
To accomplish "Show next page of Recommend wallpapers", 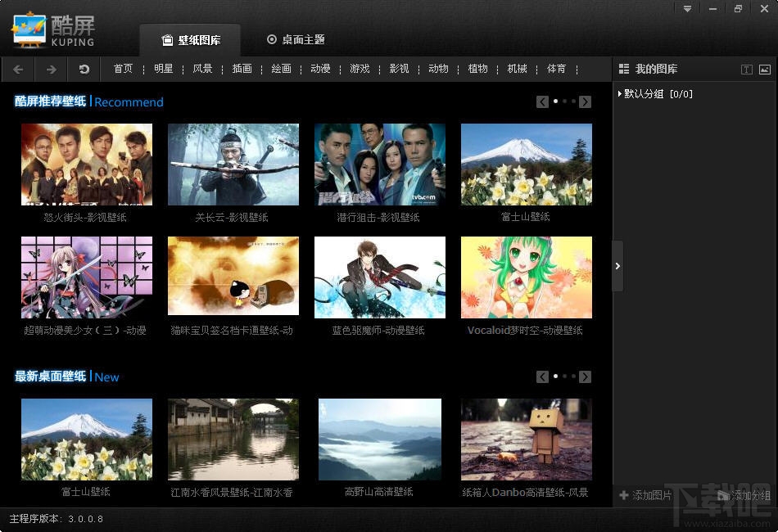I will [x=585, y=101].
